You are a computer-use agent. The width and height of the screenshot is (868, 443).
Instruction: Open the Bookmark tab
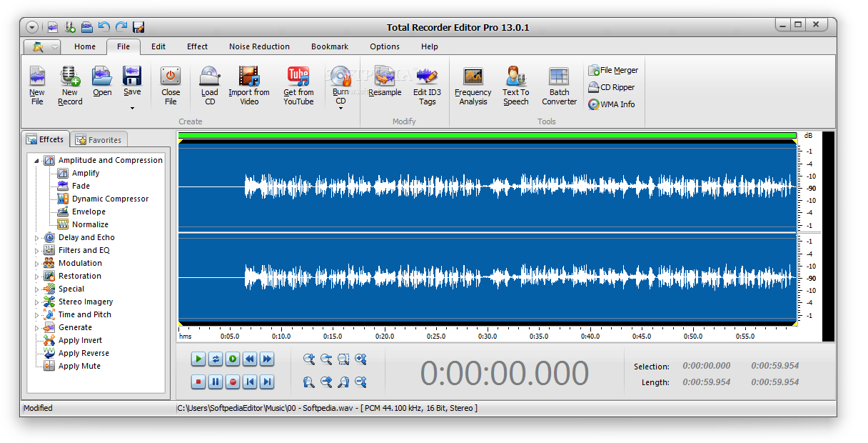click(x=330, y=46)
